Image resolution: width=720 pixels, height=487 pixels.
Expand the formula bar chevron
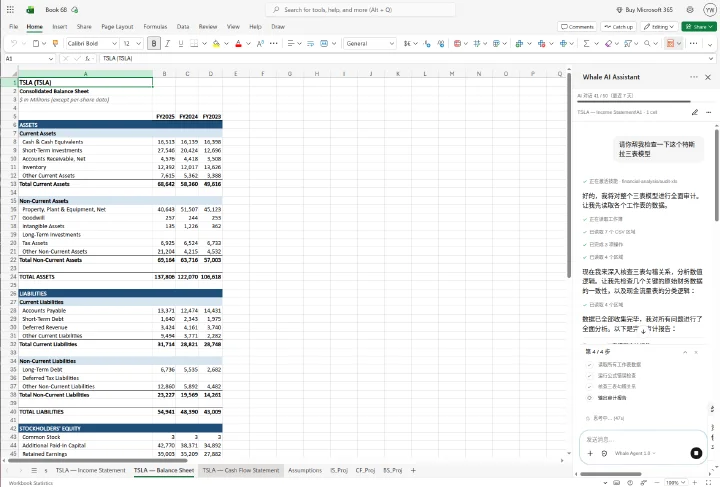711,59
